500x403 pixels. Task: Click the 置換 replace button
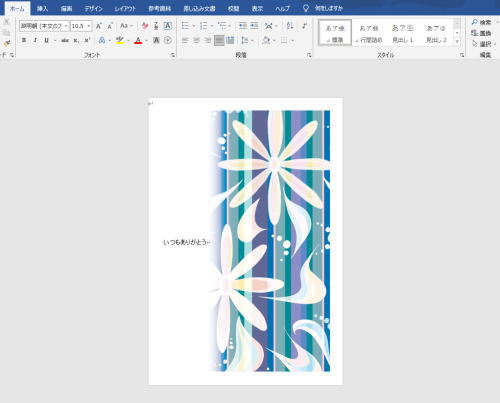[481, 33]
